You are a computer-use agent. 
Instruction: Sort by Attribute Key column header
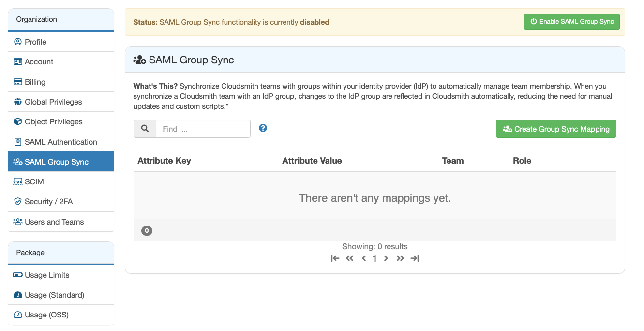coord(164,161)
